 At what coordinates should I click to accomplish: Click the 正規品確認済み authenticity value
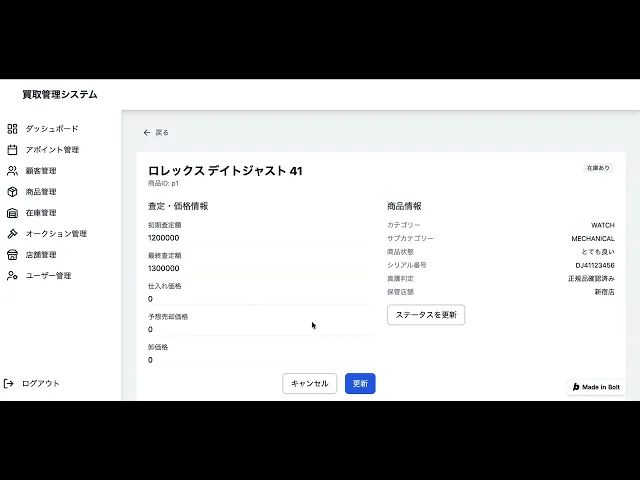pos(591,278)
